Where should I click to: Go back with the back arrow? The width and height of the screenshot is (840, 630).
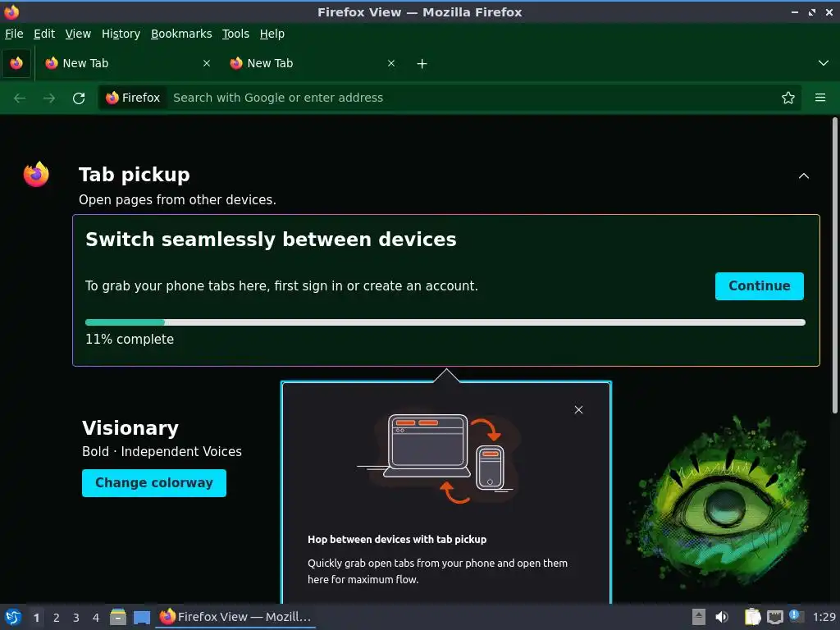pos(20,98)
